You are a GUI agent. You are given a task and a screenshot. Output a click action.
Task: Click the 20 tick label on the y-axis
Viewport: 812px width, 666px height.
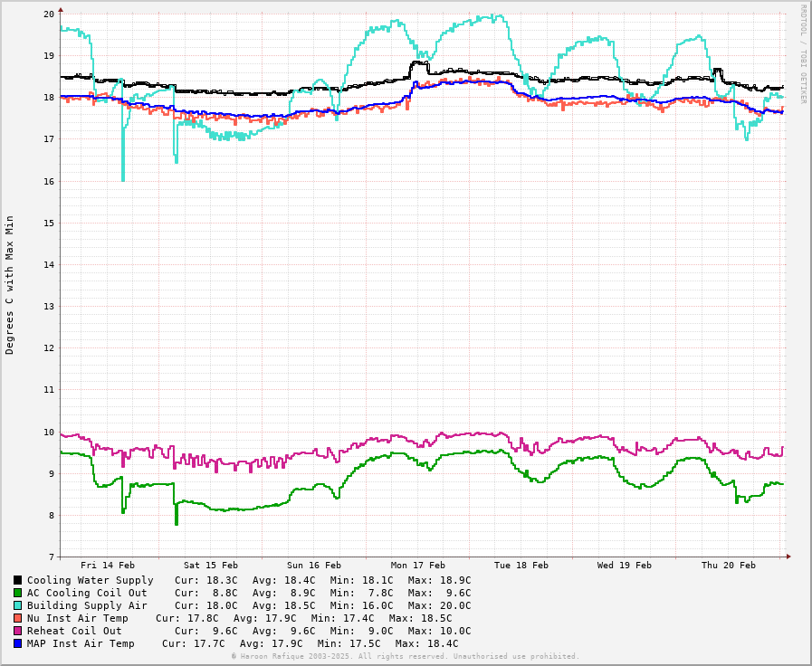click(48, 14)
